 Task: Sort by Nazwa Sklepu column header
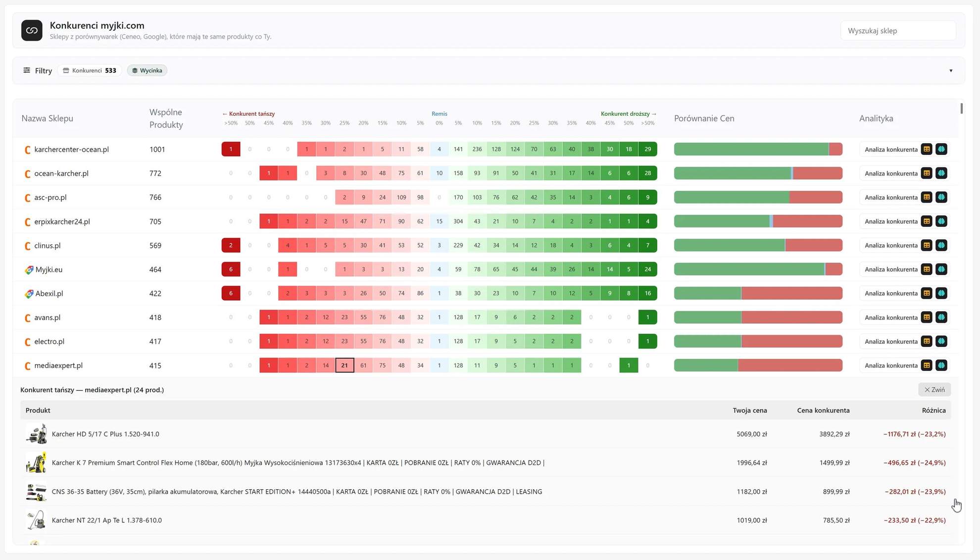pos(47,118)
